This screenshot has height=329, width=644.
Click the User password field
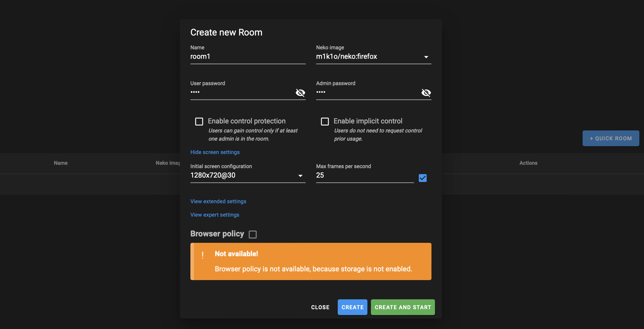(242, 92)
